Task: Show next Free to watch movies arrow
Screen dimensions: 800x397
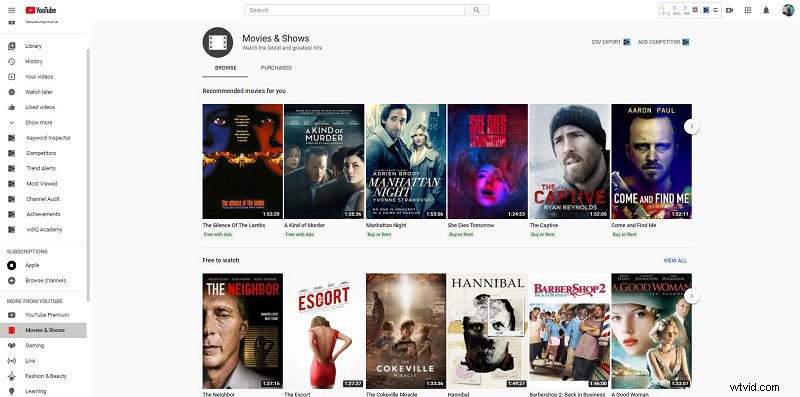Action: click(691, 296)
